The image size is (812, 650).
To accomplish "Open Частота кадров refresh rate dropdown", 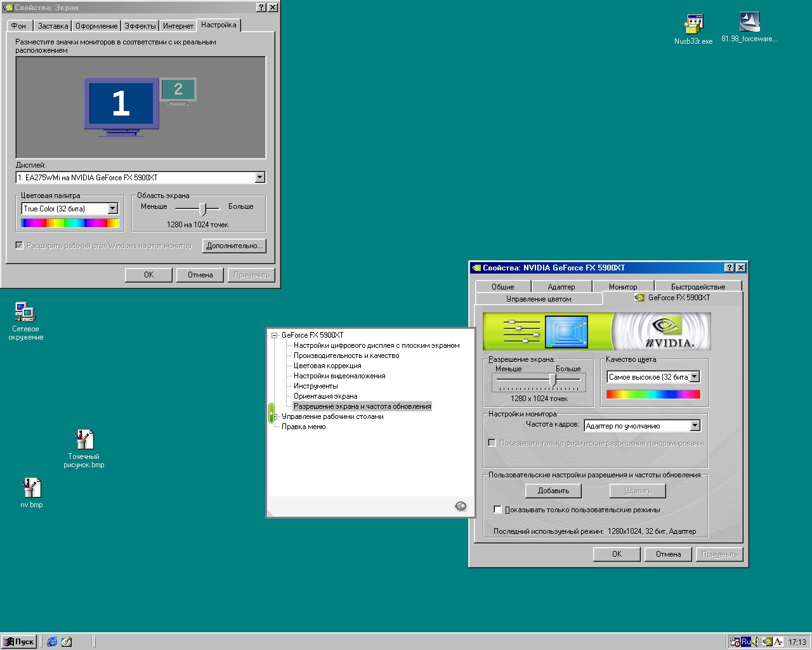I will (695, 426).
